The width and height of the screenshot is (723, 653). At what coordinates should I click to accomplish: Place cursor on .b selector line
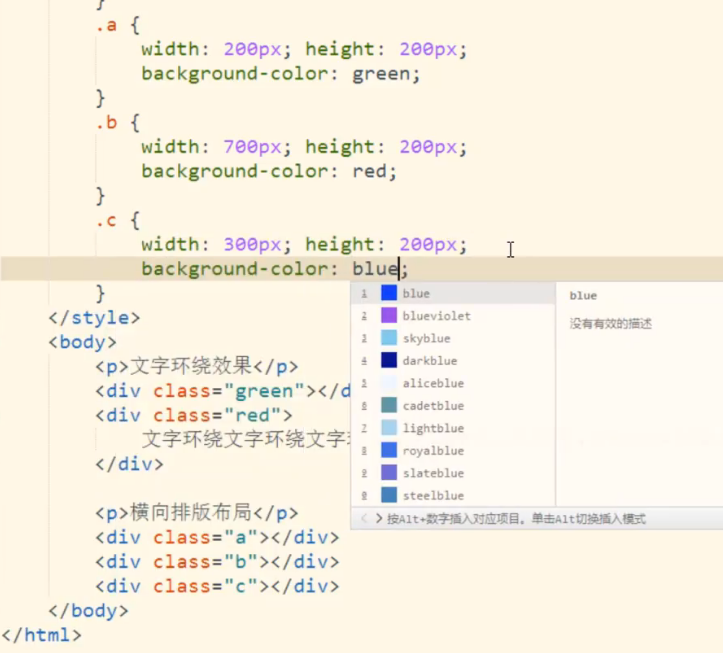point(118,123)
